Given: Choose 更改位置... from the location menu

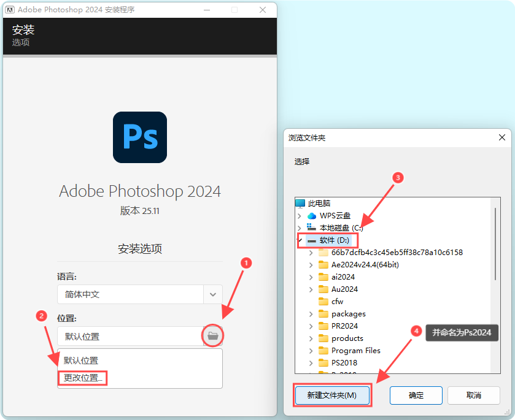Looking at the screenshot, I should [x=83, y=378].
